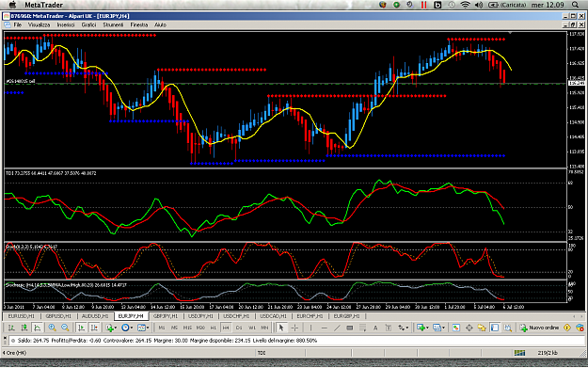Select the equidistant channel tool
This screenshot has height=368, width=588.
(350, 328)
